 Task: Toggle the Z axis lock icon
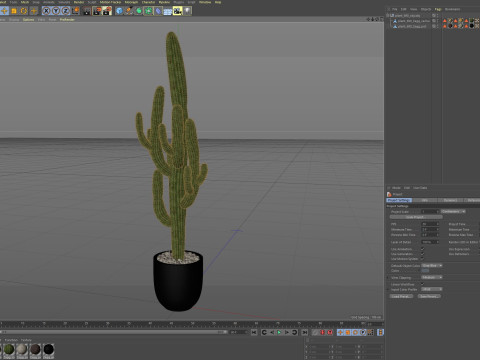(66, 11)
